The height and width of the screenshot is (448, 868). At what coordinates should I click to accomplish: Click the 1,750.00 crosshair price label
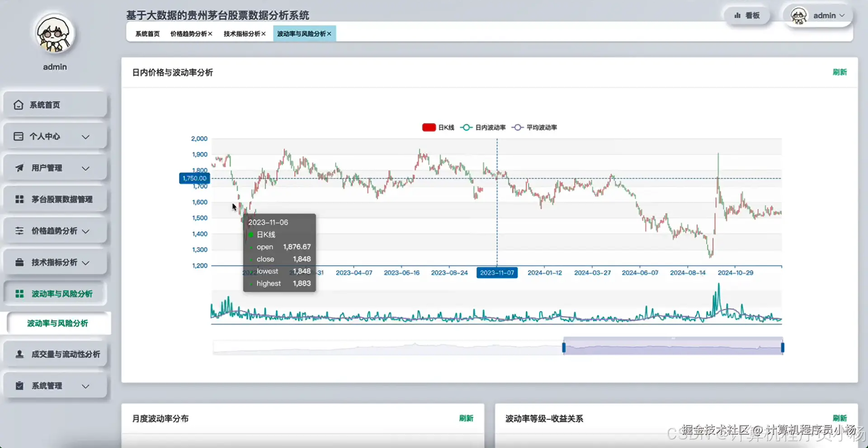pos(194,179)
